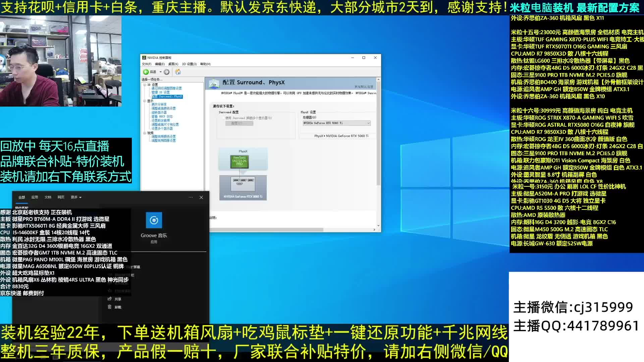Switch to the 应用 search tab
The width and height of the screenshot is (644, 362).
(x=35, y=197)
